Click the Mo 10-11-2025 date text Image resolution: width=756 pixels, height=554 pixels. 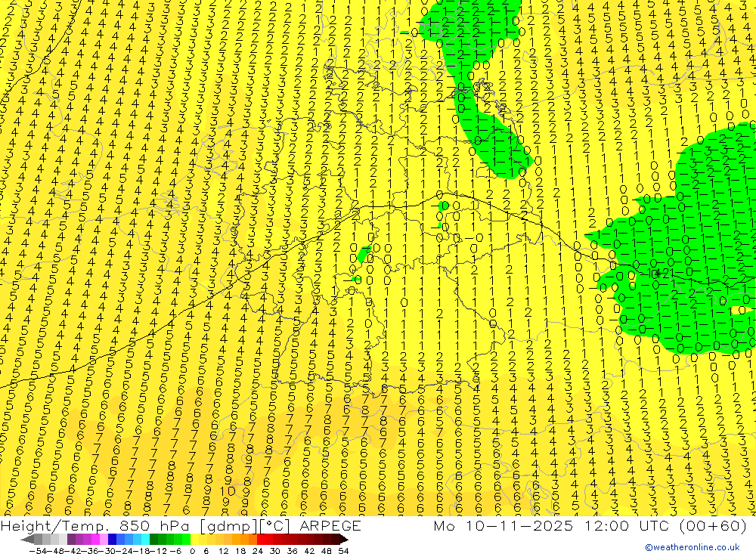tap(503, 525)
